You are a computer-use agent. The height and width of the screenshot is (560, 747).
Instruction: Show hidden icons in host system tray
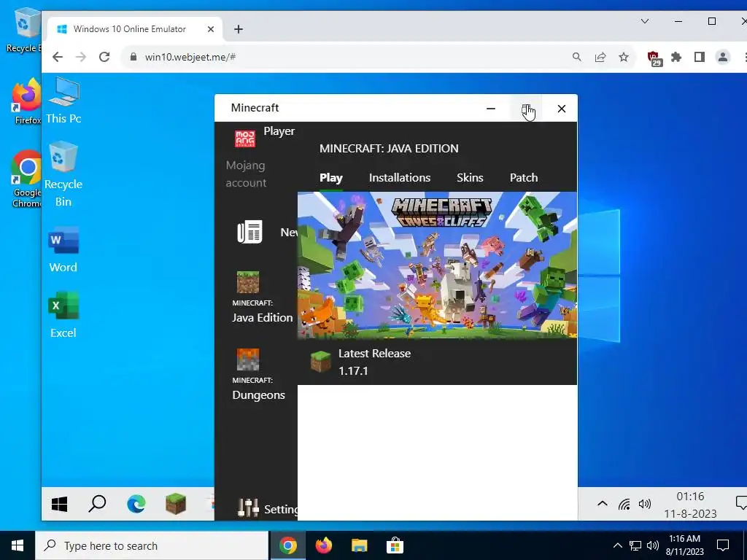(617, 545)
